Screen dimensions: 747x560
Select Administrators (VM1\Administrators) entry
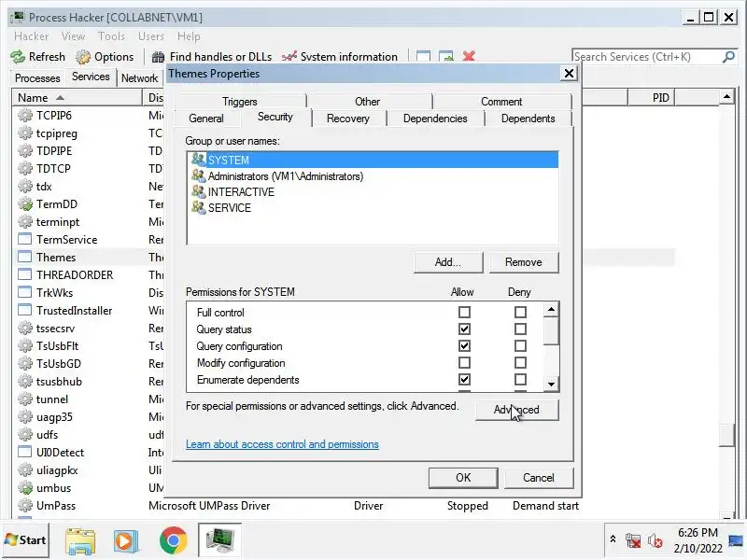[x=373, y=176]
